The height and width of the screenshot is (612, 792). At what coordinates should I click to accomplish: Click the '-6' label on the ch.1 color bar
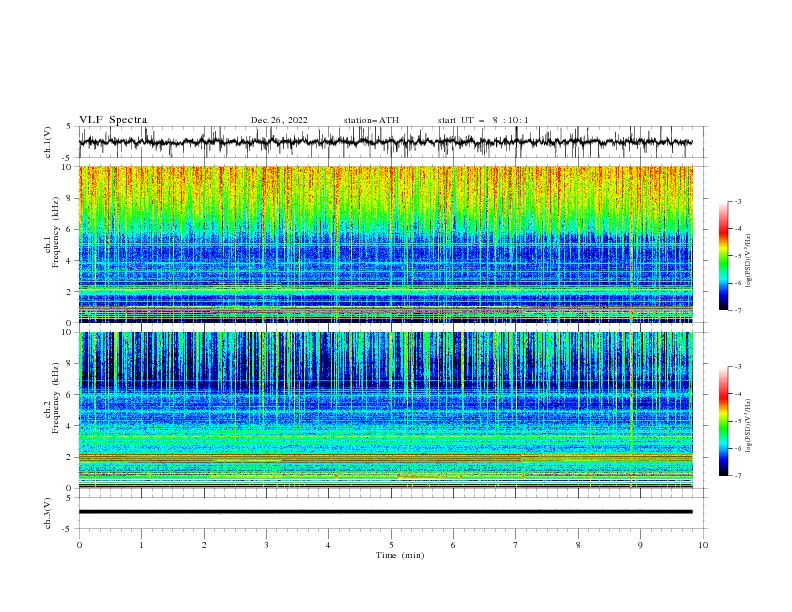[738, 283]
